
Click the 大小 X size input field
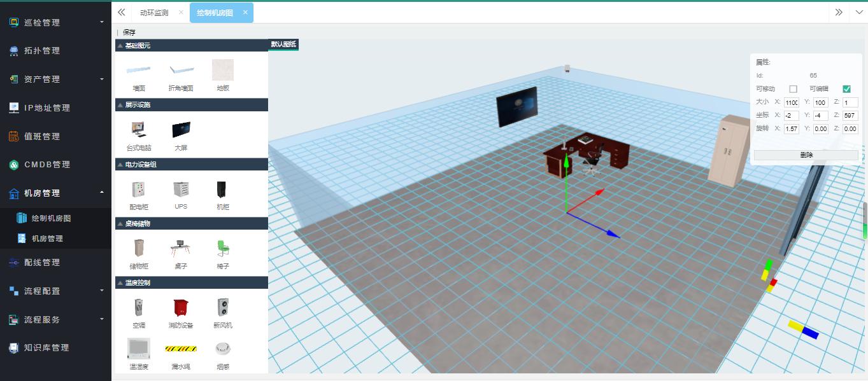point(791,102)
